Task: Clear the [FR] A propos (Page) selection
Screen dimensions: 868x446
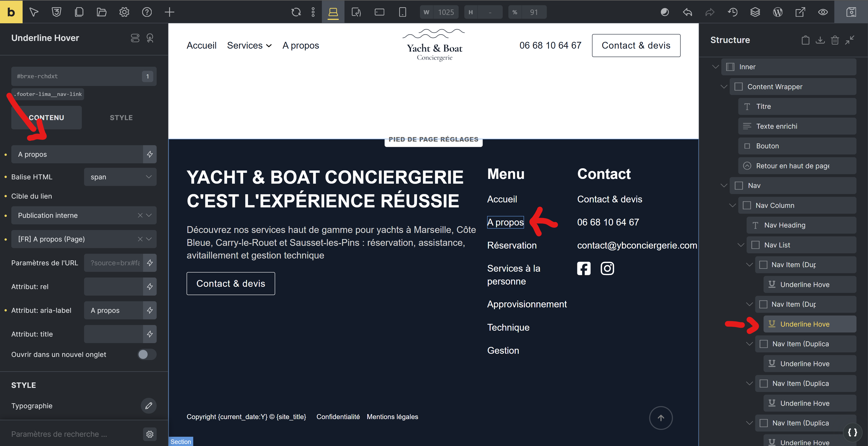Action: (140, 239)
